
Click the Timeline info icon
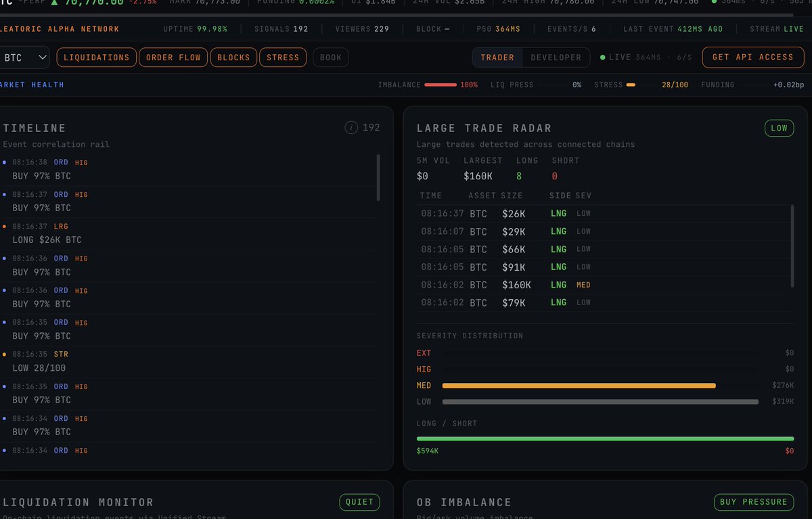(x=351, y=127)
